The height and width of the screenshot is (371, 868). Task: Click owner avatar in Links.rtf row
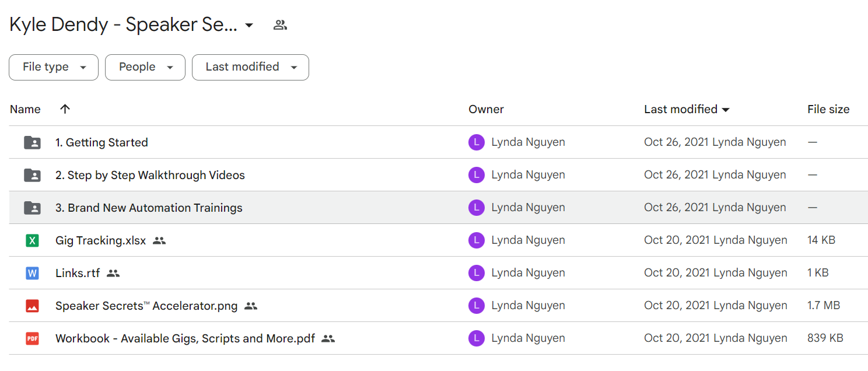tap(477, 273)
